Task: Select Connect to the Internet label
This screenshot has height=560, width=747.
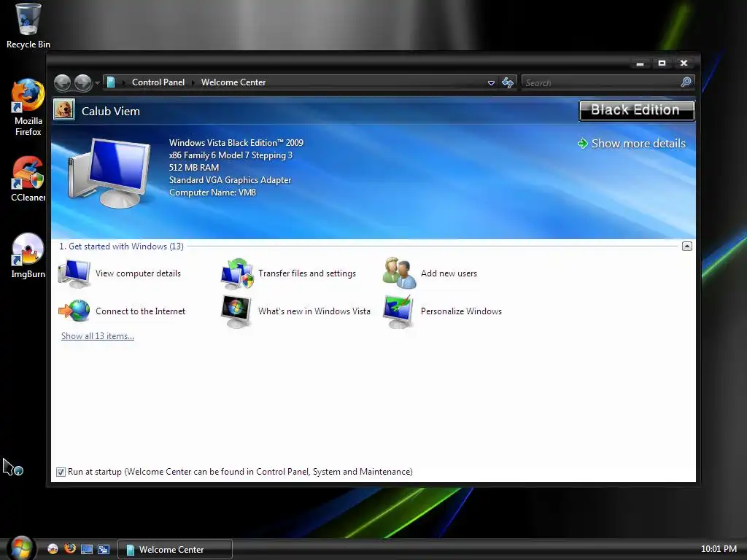Action: click(140, 311)
